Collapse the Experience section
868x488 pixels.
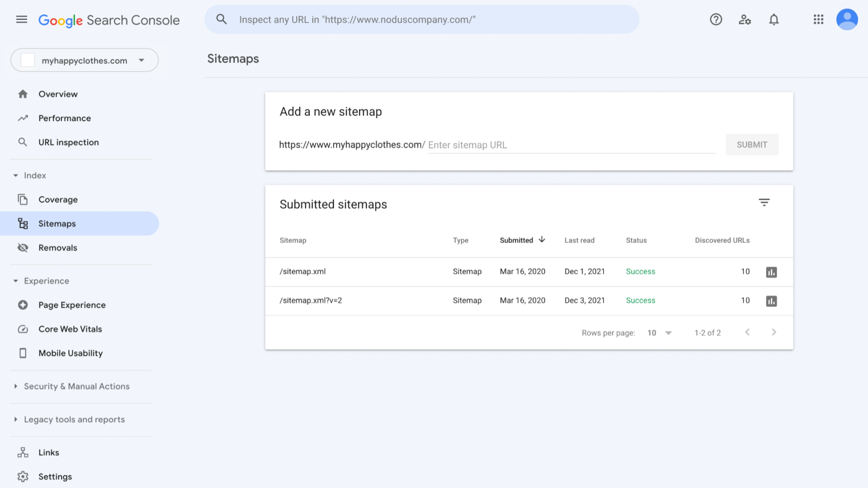15,281
